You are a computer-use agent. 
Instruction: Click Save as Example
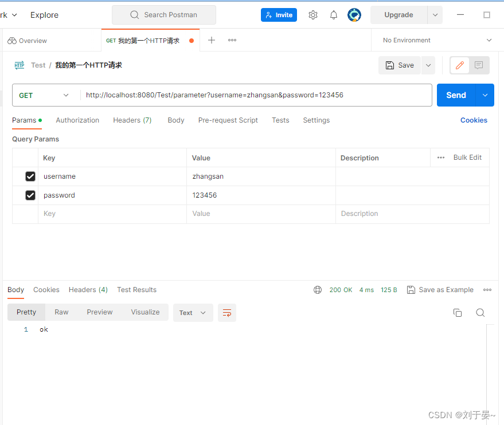(x=440, y=290)
